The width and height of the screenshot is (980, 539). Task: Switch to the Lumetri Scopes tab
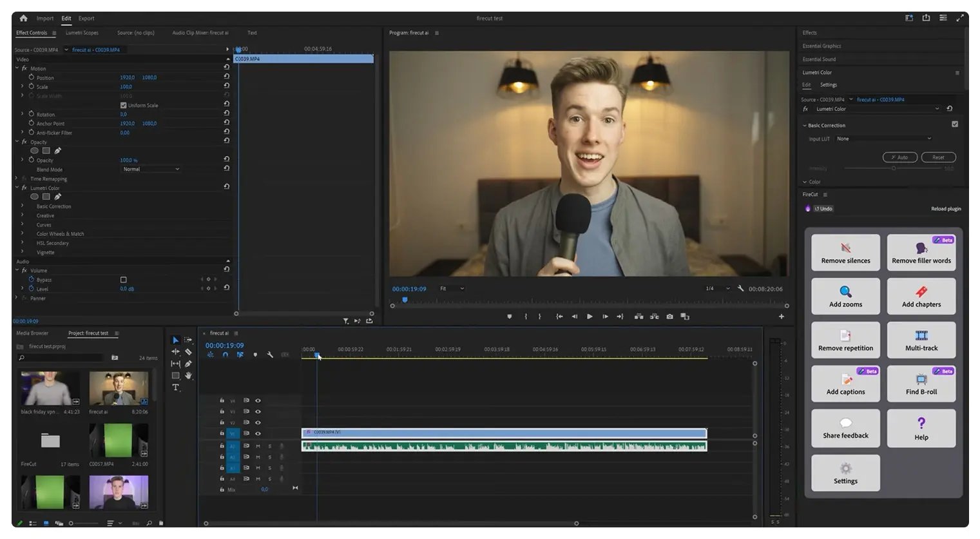click(x=82, y=33)
